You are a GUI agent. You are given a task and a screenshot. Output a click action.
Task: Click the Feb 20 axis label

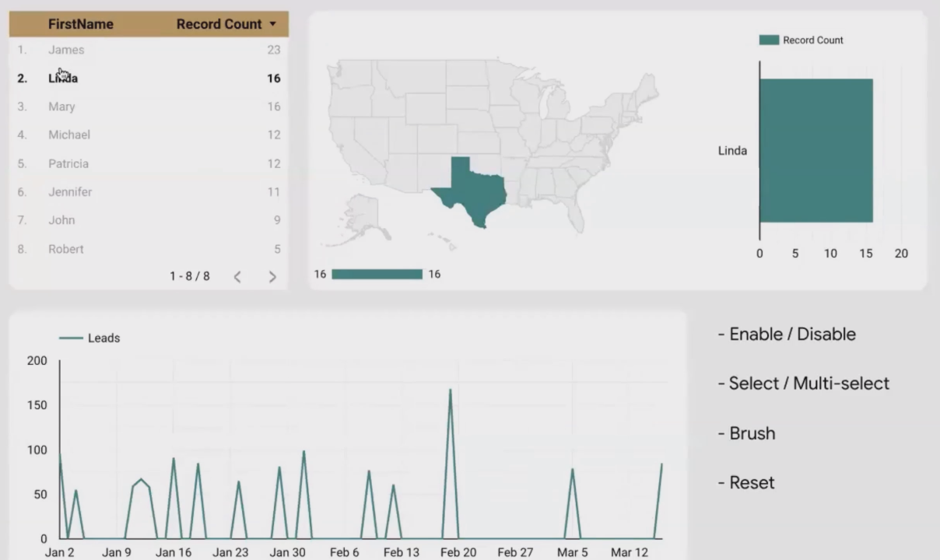click(x=458, y=552)
